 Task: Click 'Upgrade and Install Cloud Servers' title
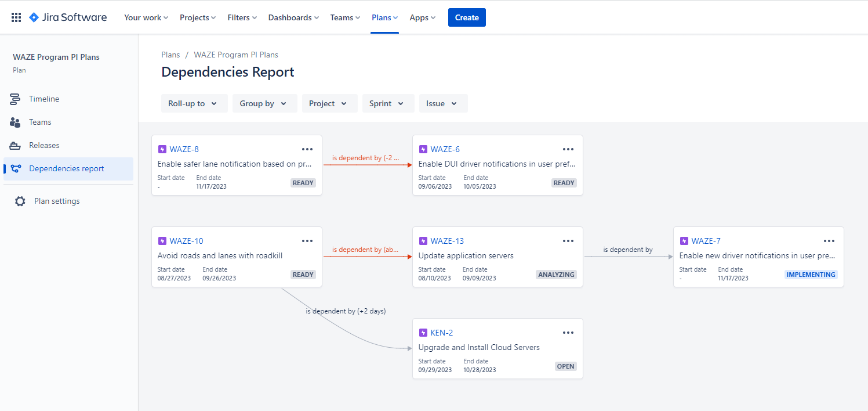(x=480, y=347)
